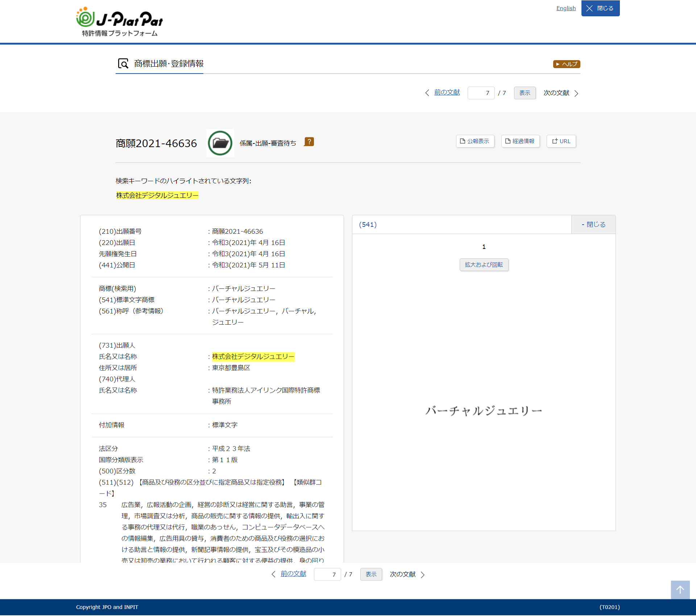Click the search magnifier icon beside 商標出願・登録情報
The width and height of the screenshot is (696, 616).
click(x=123, y=64)
